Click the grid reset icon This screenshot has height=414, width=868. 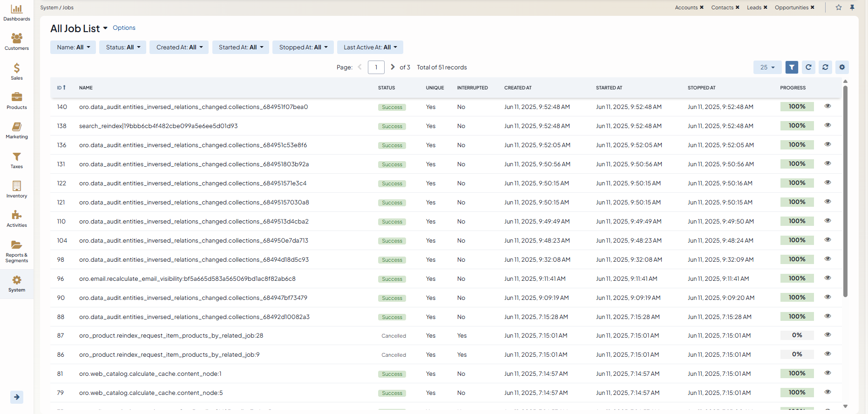click(x=825, y=68)
